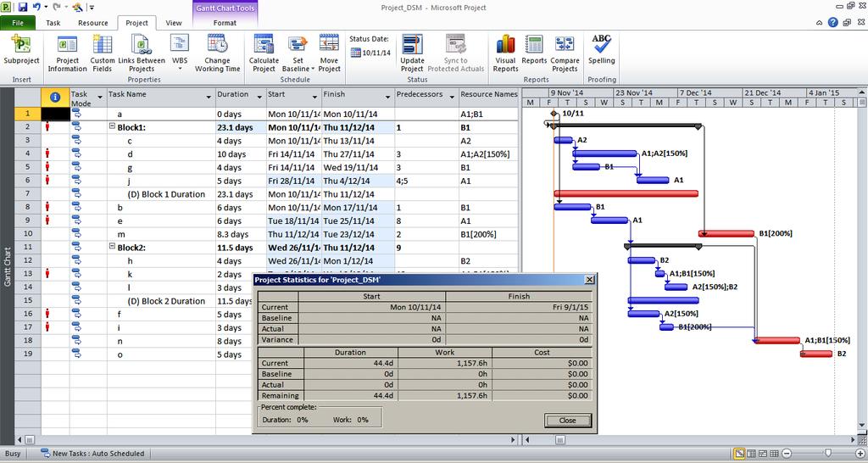Click the overallocation indicator on row 4
868x463 pixels.
(x=47, y=153)
